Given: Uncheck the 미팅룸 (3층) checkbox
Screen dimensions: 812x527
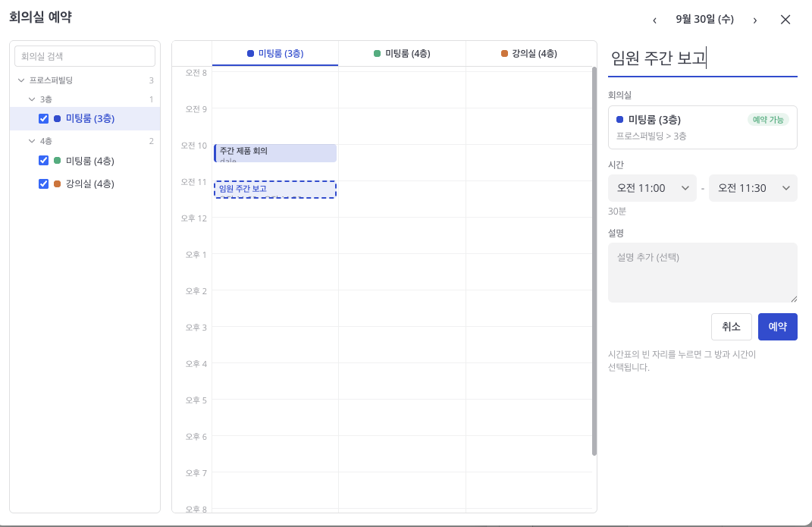Looking at the screenshot, I should [x=43, y=118].
